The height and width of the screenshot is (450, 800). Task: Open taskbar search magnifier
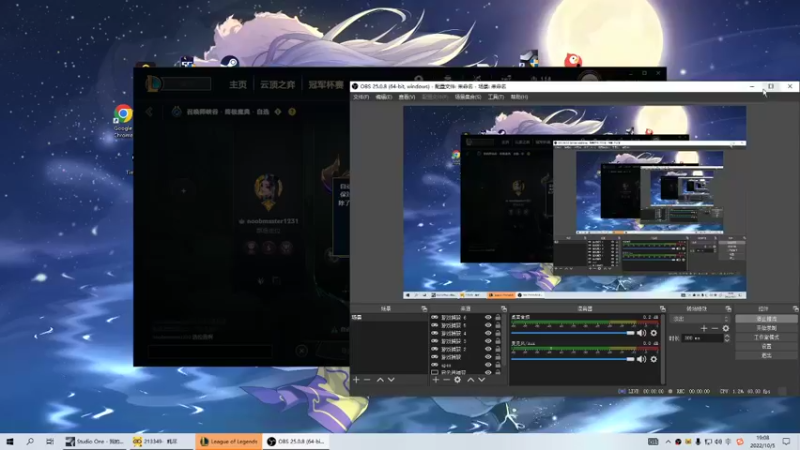tap(30, 441)
